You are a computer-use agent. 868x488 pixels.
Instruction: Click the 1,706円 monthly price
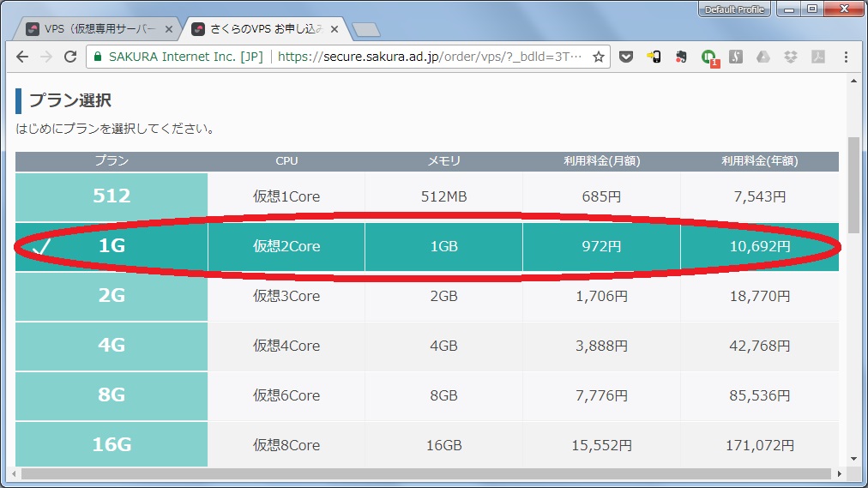pyautogui.click(x=601, y=296)
